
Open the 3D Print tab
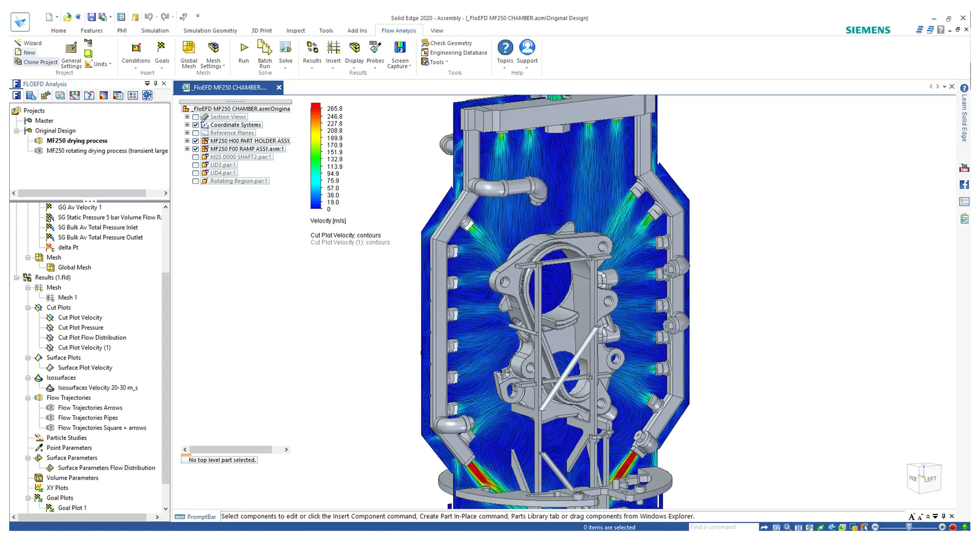pyautogui.click(x=261, y=31)
